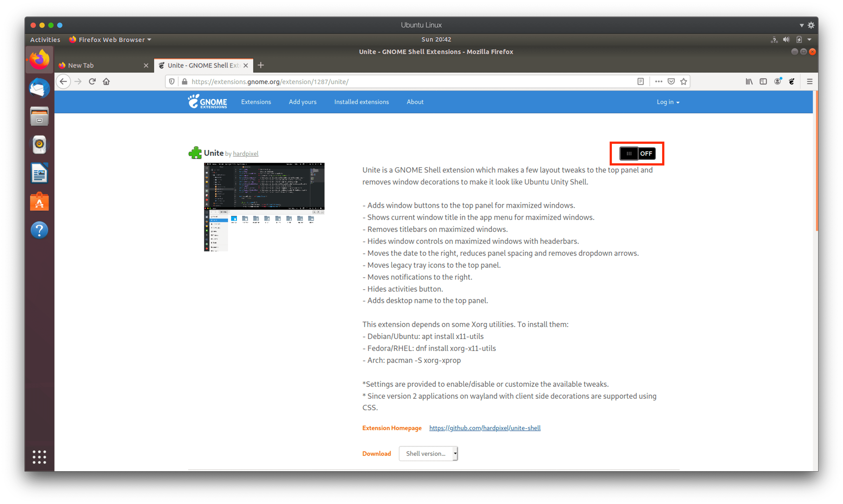Open the page actions three-dots menu
Viewport: 843px width, 504px height.
coord(658,81)
